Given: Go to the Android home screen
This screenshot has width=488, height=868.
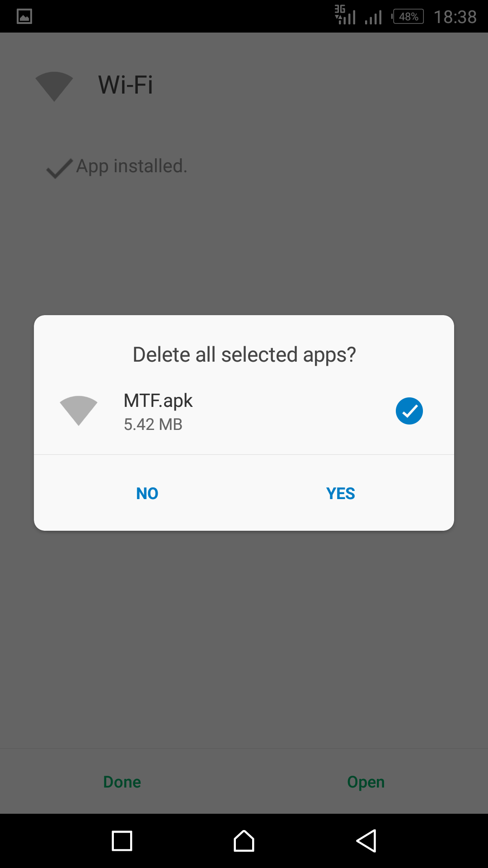Looking at the screenshot, I should (244, 841).
